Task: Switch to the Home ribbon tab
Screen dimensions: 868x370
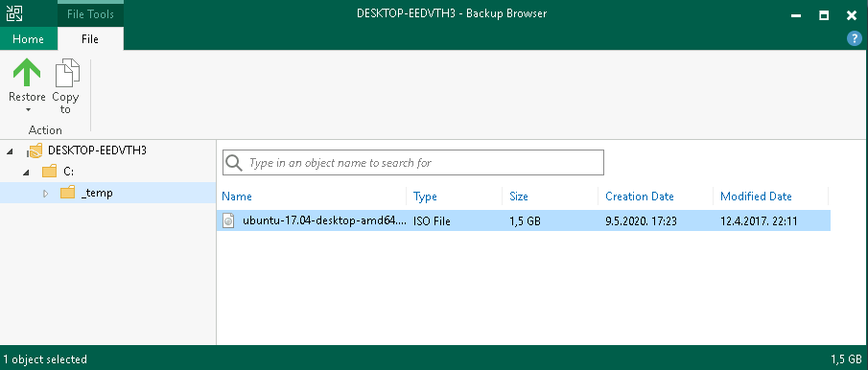Action: [28, 39]
